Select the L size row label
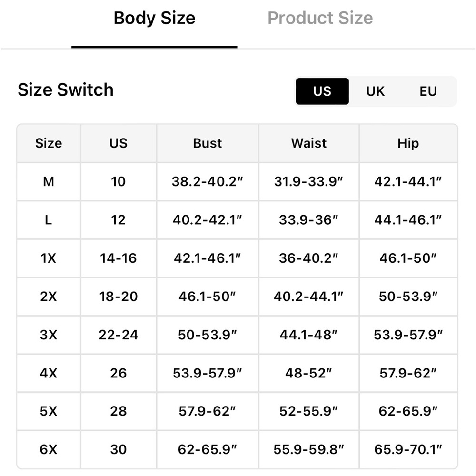Screen dimensions: 476x476 click(x=49, y=220)
